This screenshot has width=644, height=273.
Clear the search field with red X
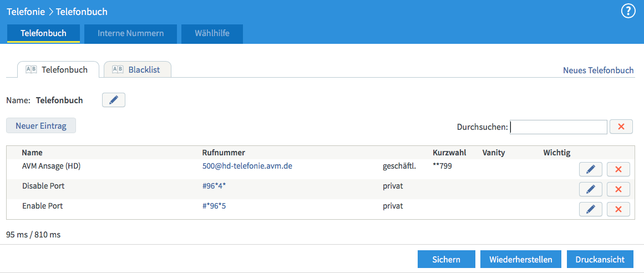(621, 127)
